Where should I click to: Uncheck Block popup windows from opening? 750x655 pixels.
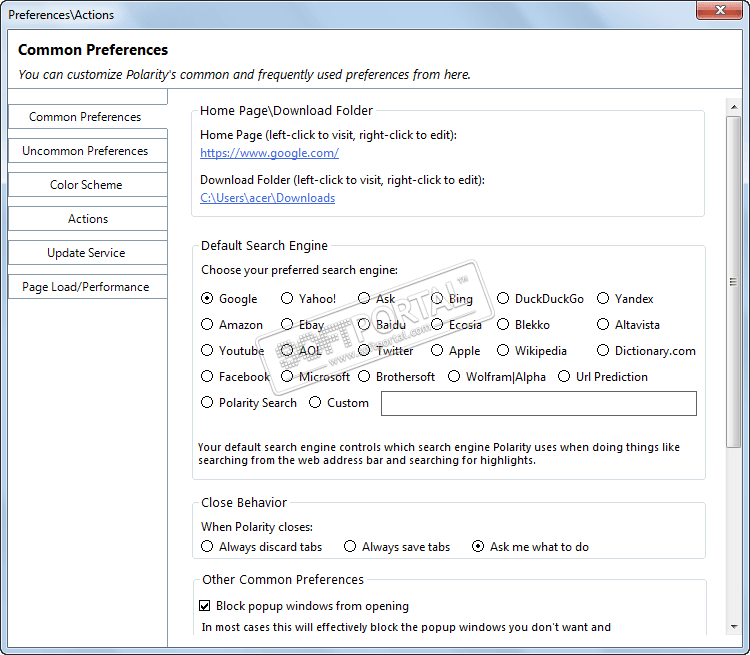click(x=205, y=606)
